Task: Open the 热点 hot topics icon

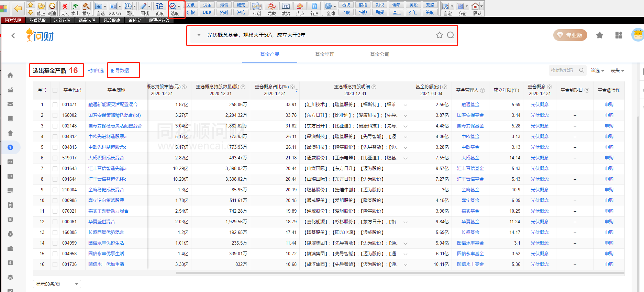Action: pos(300,9)
